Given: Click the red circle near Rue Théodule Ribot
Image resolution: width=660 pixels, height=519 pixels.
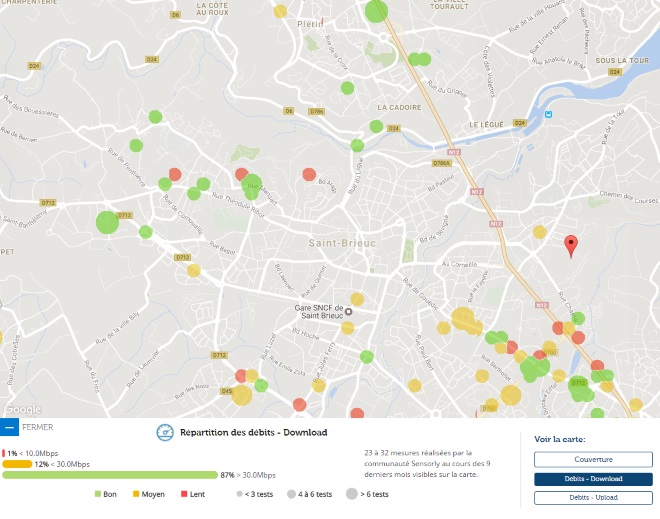Looking at the screenshot, I should pyautogui.click(x=241, y=175).
